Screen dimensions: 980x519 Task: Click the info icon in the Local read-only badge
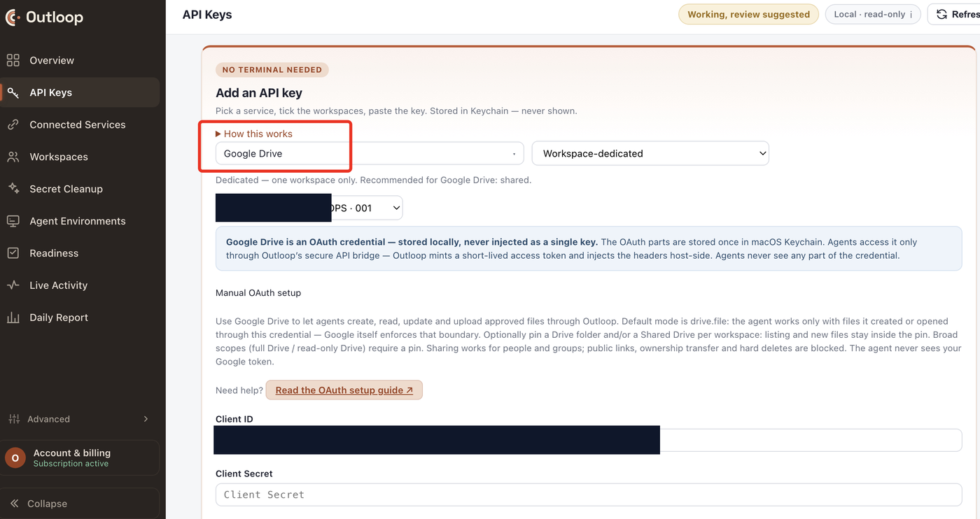tap(911, 14)
